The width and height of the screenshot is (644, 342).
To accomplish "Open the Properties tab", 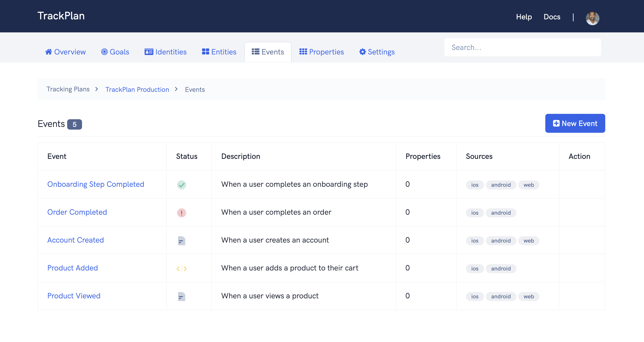I will click(x=322, y=52).
